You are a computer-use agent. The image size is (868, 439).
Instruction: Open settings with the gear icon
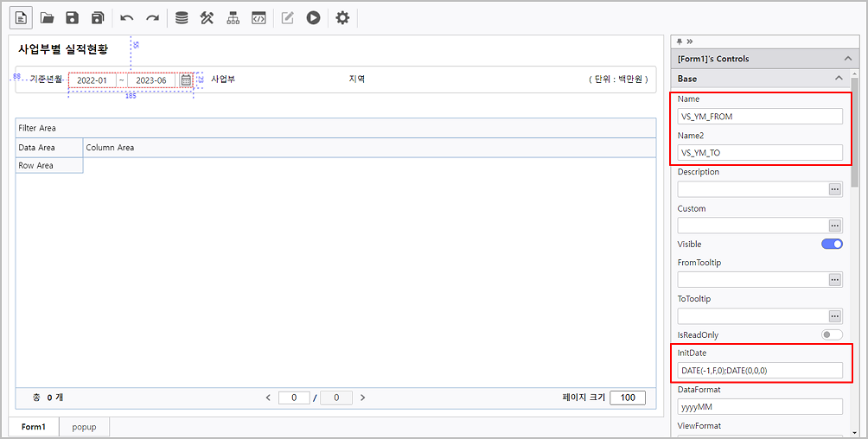(342, 17)
